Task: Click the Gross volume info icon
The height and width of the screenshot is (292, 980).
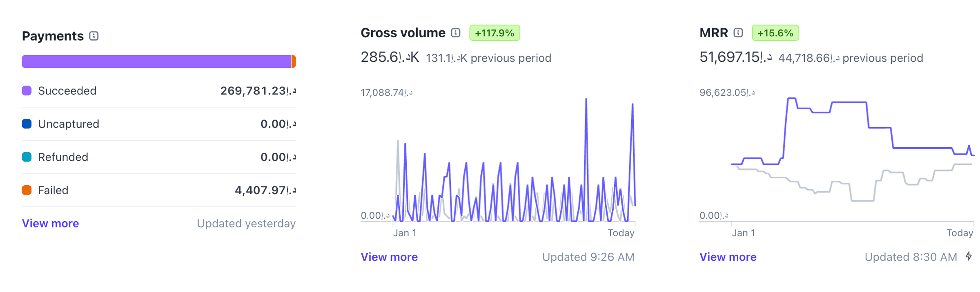Action: click(x=456, y=33)
